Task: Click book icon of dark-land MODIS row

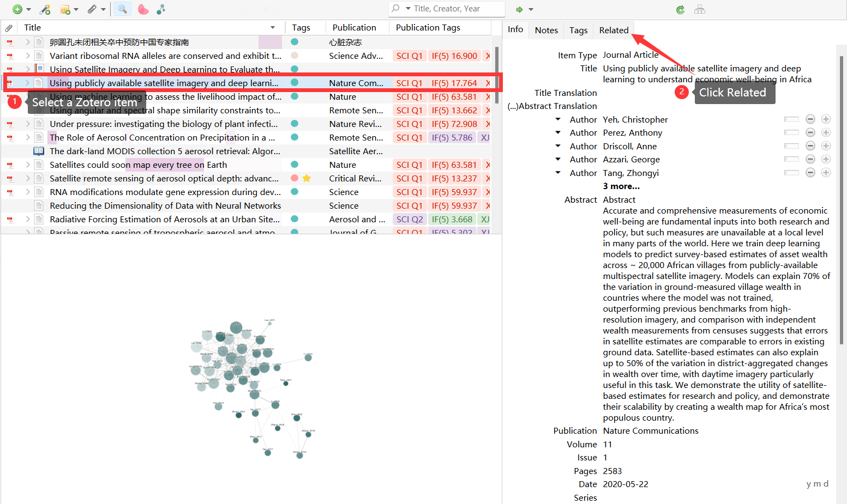Action: (39, 151)
